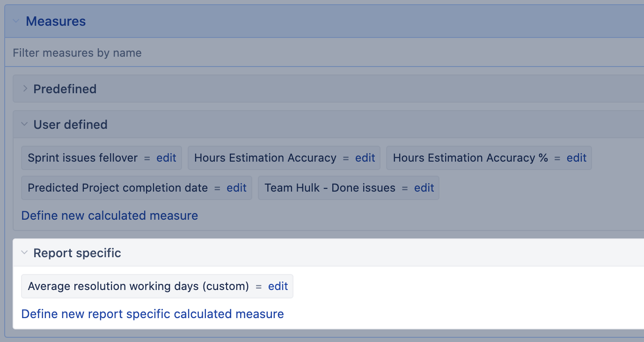Select Predicted Project completion date measure
The width and height of the screenshot is (644, 342).
coord(117,188)
